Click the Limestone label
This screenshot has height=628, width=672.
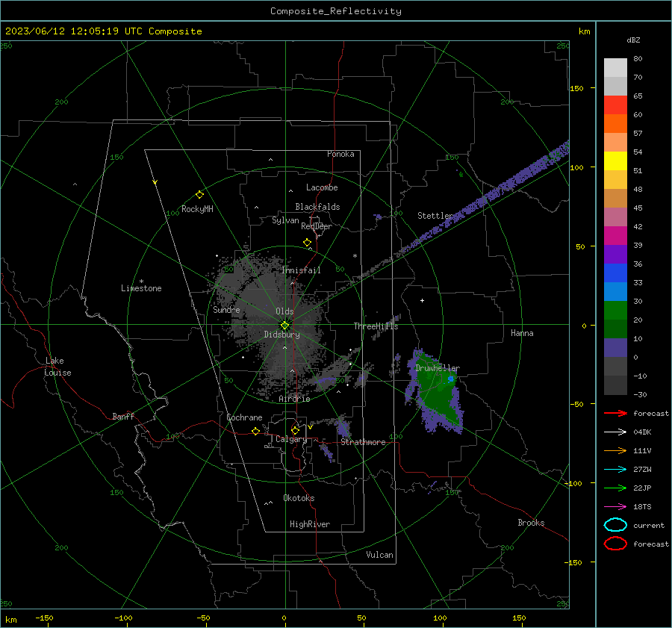click(x=141, y=288)
